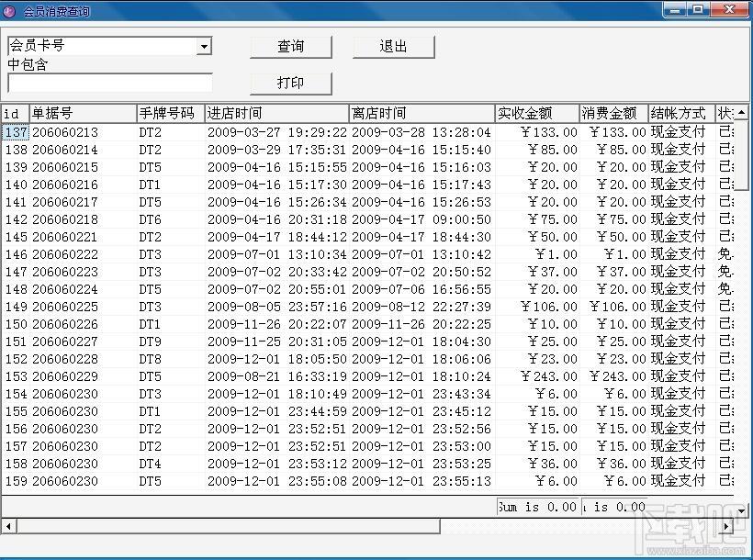The height and width of the screenshot is (560, 753).
Task: Click DT9 in row 151
Action: (151, 342)
